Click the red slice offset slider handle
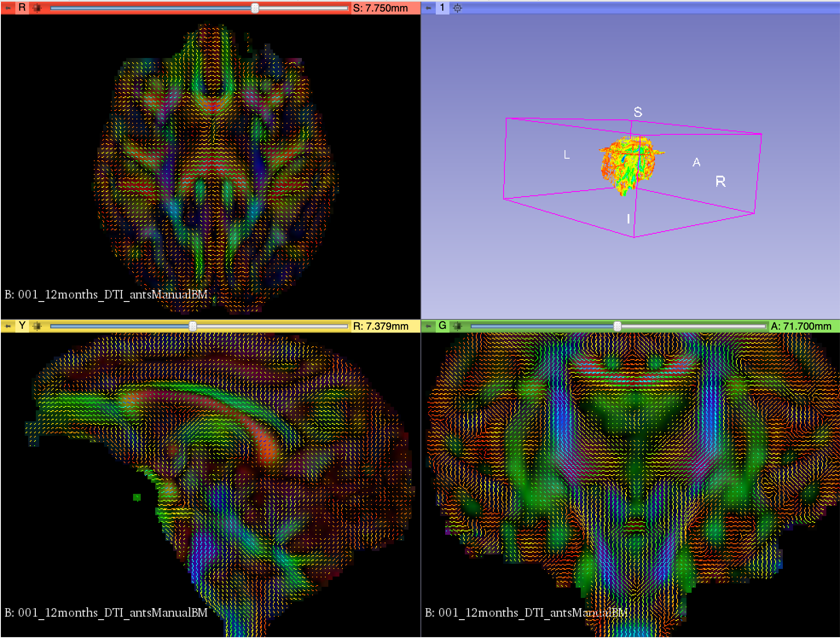840x638 pixels. click(255, 8)
